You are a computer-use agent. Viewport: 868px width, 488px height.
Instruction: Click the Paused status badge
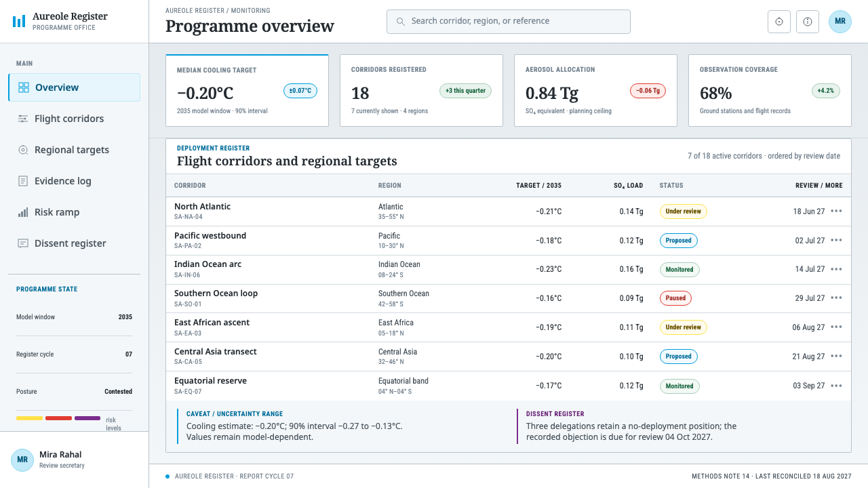pos(675,298)
